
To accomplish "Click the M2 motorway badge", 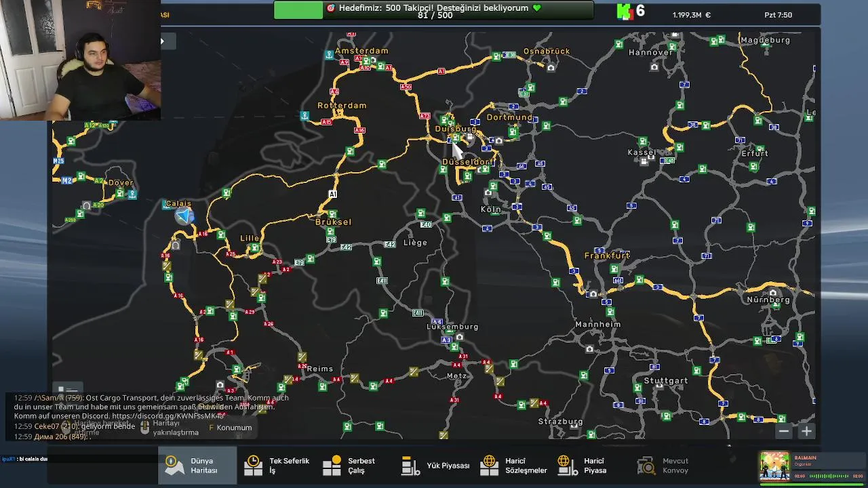I will pos(66,181).
